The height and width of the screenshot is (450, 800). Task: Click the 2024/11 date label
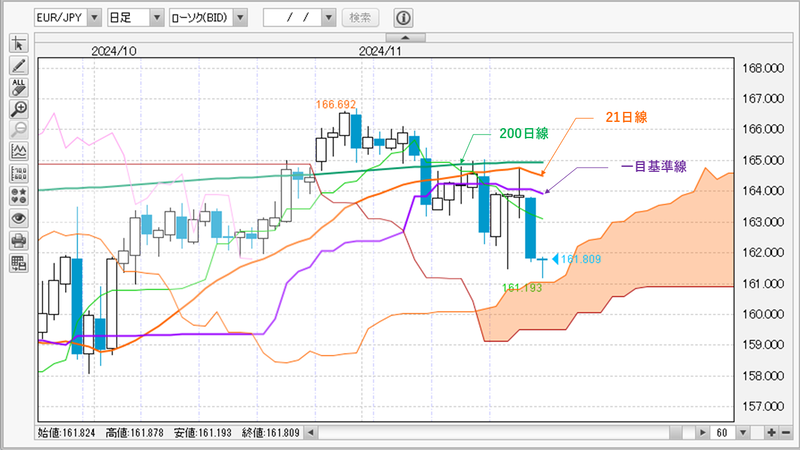click(x=380, y=51)
